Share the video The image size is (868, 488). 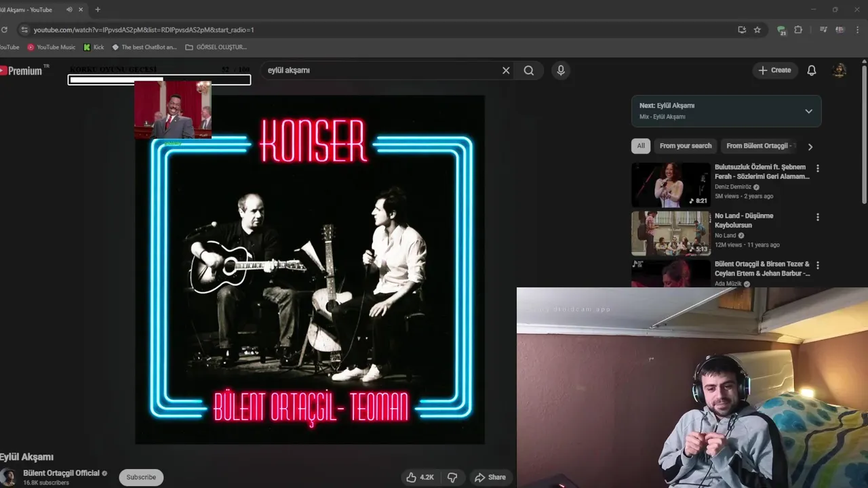tap(490, 477)
